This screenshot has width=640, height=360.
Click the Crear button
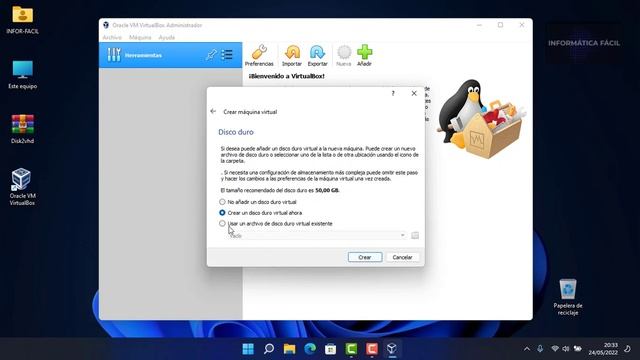coord(365,257)
